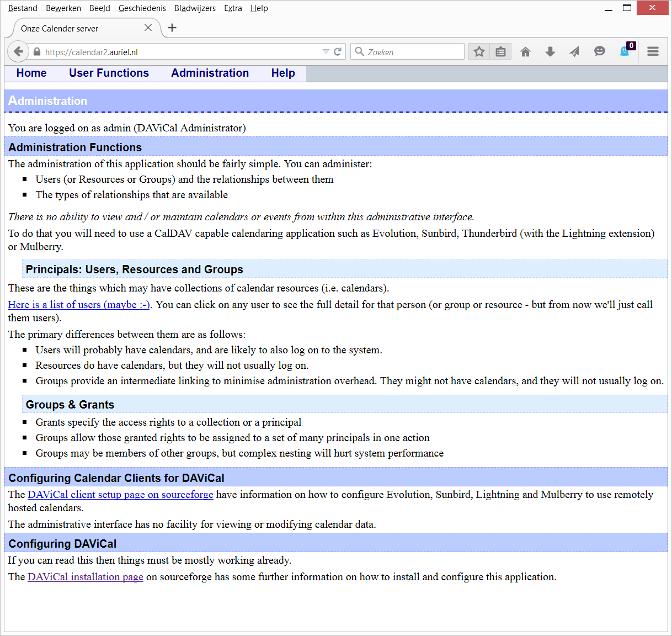
Task: Open the bookmarks list icon
Action: point(500,52)
